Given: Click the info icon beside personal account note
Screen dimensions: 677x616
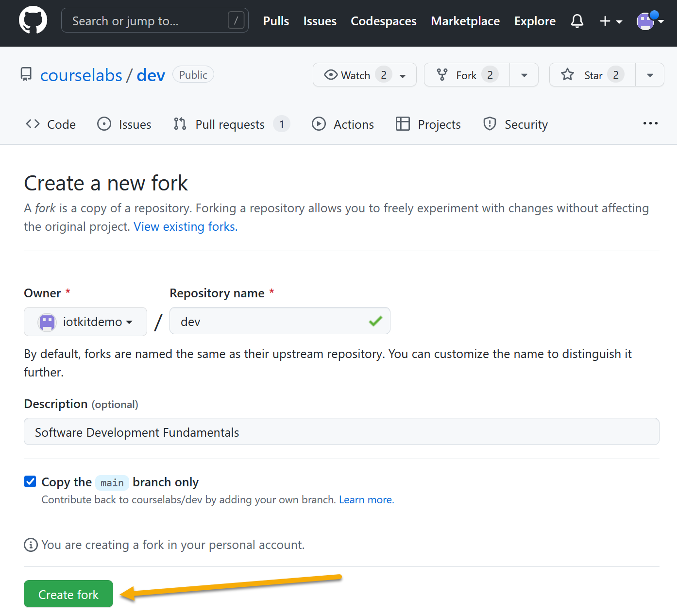Looking at the screenshot, I should 31,545.
